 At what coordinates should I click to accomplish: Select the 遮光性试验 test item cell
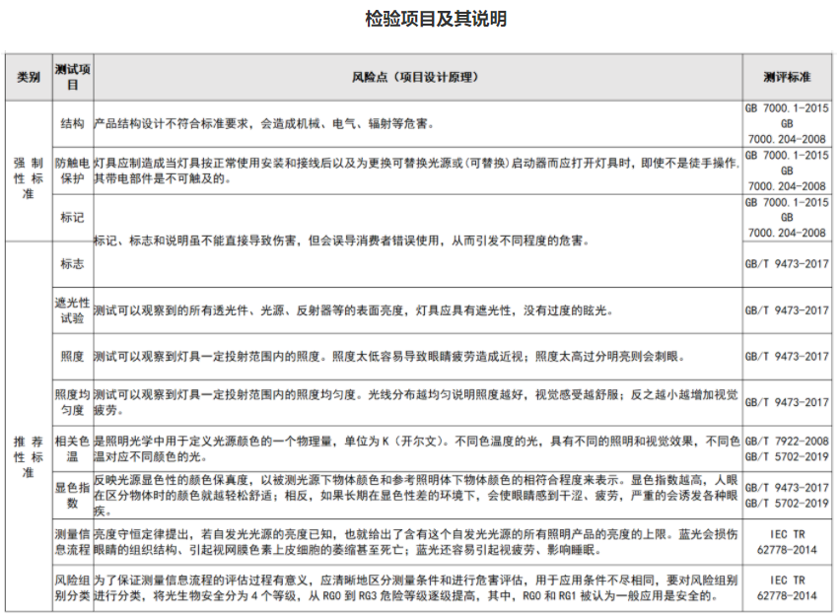[x=72, y=310]
